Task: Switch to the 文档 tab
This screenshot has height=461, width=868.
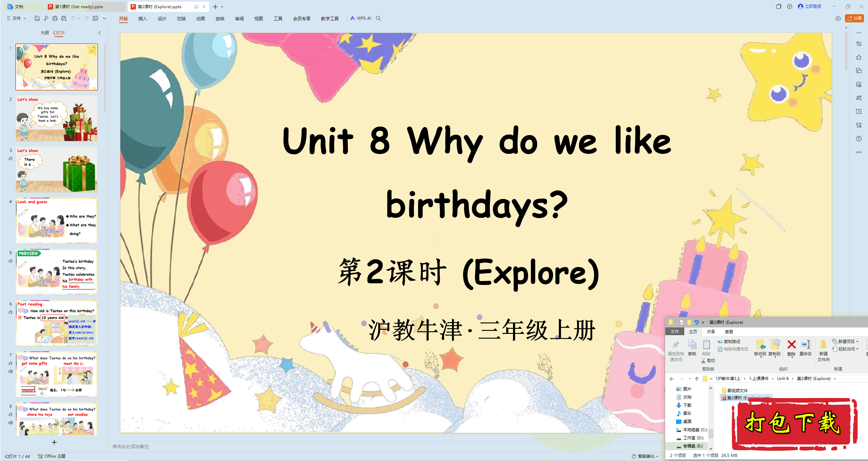Action: [x=24, y=6]
